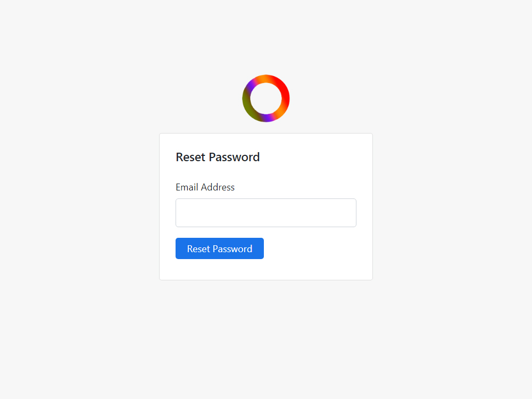This screenshot has width=532, height=399.
Task: Click the word Reset on the blue button
Action: tap(198, 248)
